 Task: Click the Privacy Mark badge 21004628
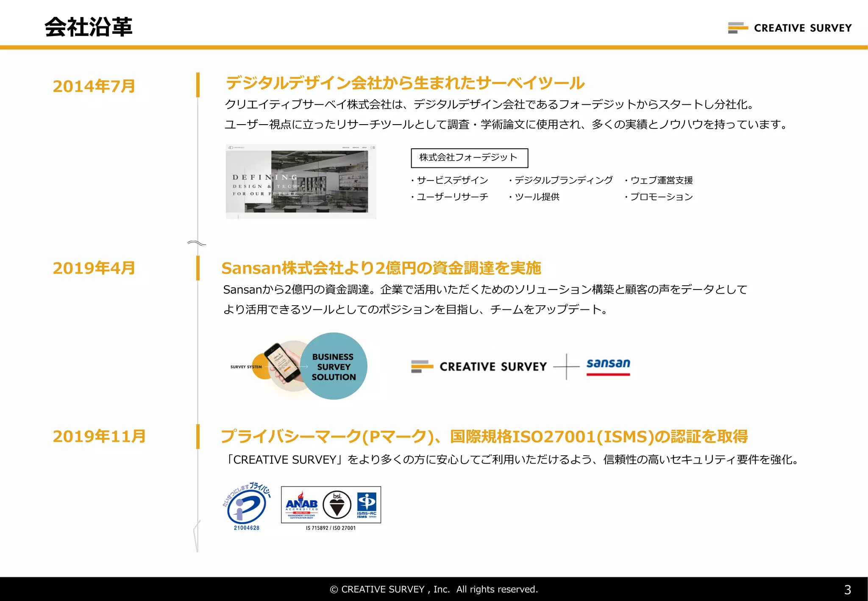point(246,506)
